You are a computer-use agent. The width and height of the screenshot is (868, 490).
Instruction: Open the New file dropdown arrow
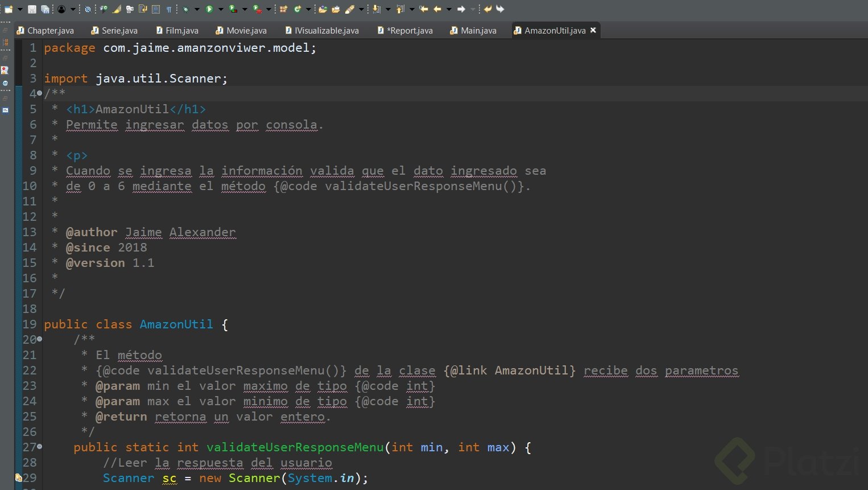click(20, 9)
